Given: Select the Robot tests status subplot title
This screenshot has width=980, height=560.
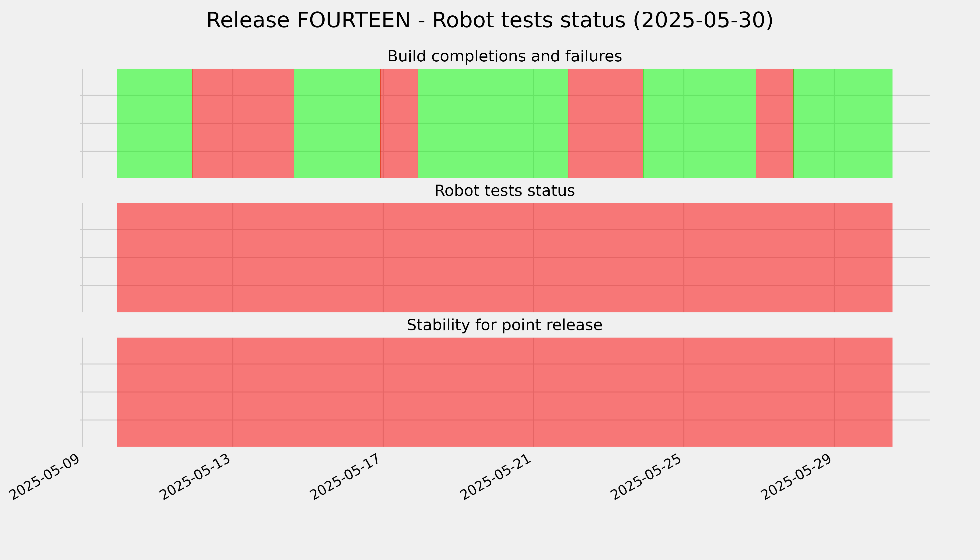Looking at the screenshot, I should 504,191.
